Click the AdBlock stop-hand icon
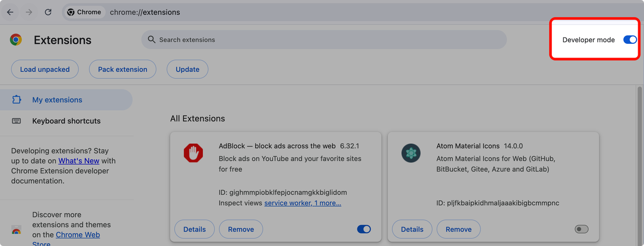Image resolution: width=644 pixels, height=246 pixels. coord(193,153)
